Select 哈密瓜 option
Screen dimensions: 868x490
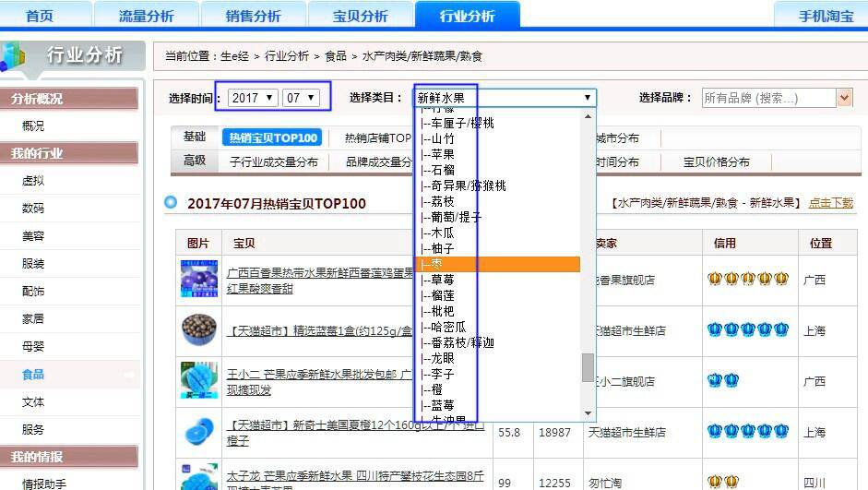point(498,327)
